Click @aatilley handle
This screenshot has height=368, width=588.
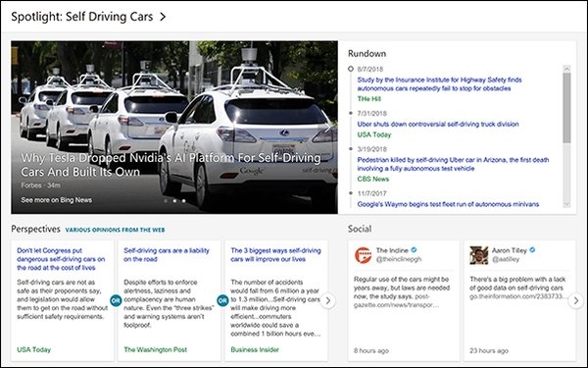click(x=506, y=259)
